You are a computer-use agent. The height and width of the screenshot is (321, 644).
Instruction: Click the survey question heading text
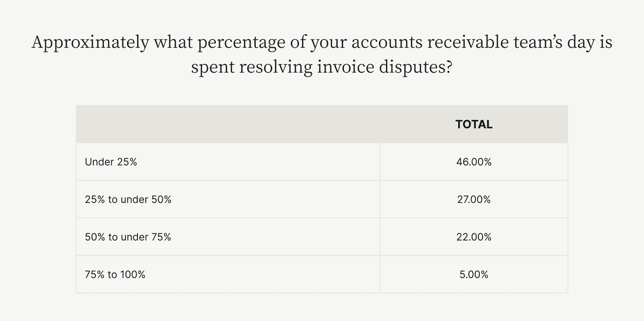click(x=322, y=55)
